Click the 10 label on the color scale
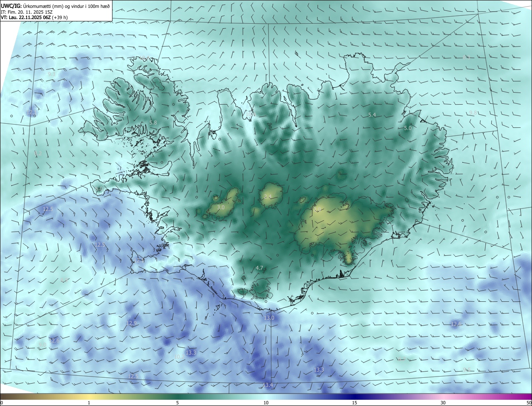This screenshot has height=406, width=532. pyautogui.click(x=266, y=403)
